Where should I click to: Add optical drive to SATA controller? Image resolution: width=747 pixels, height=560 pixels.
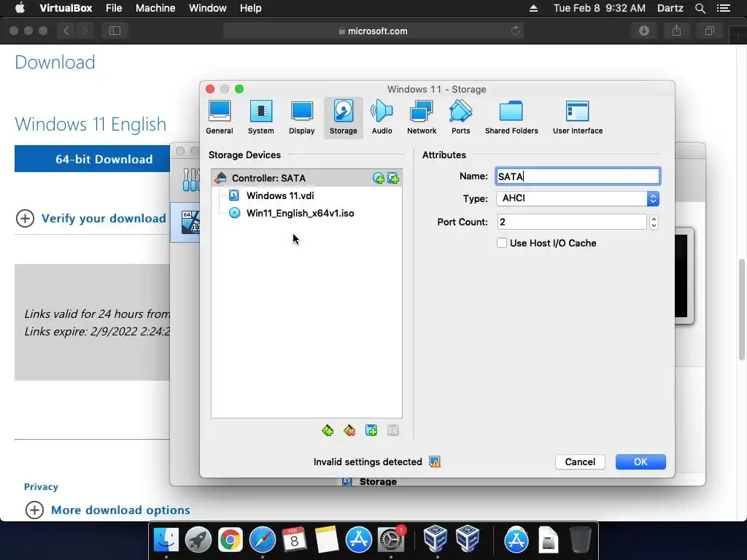click(x=379, y=178)
